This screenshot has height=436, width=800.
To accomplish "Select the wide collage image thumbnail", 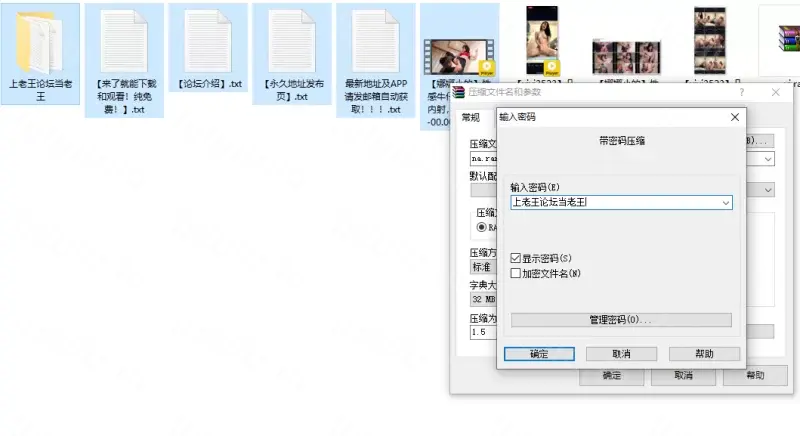I will tap(626, 57).
